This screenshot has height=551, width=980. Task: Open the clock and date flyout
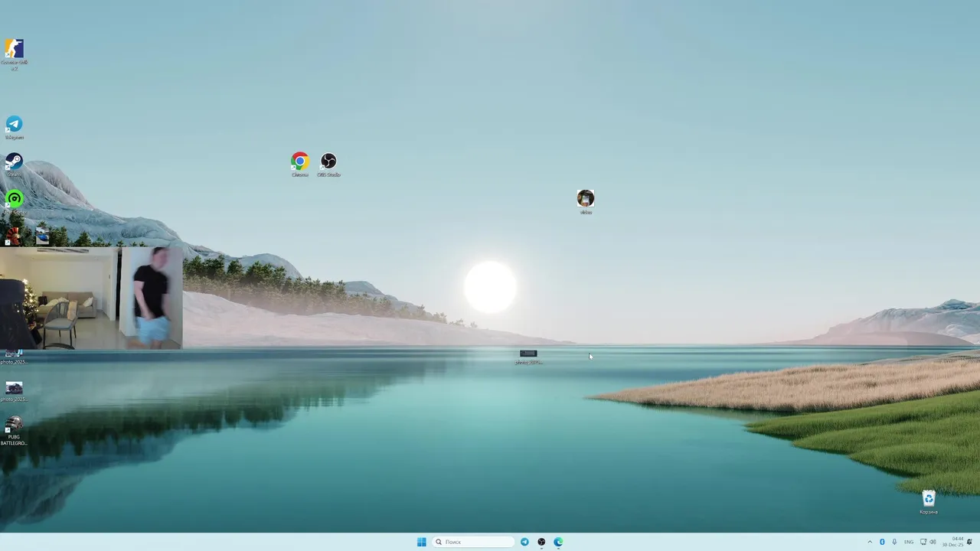[x=952, y=542]
